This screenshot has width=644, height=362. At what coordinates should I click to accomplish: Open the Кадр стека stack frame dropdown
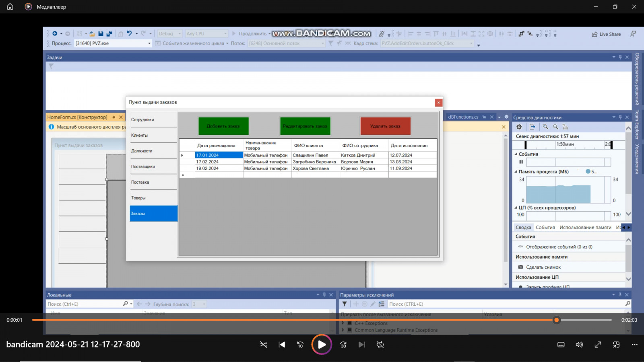point(427,43)
